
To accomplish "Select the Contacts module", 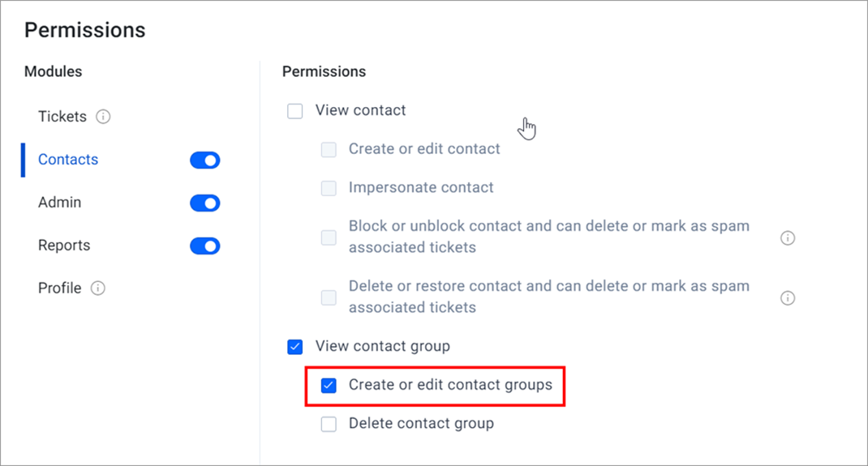I will click(x=68, y=160).
